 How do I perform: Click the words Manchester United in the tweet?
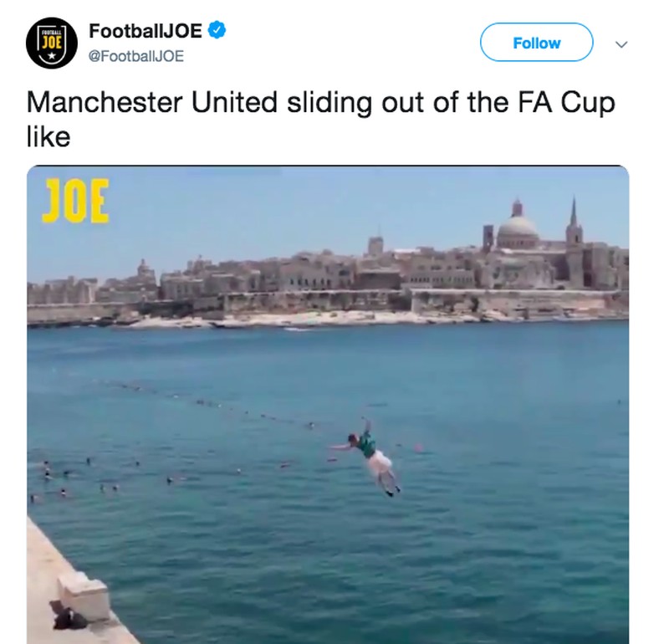coord(152,102)
